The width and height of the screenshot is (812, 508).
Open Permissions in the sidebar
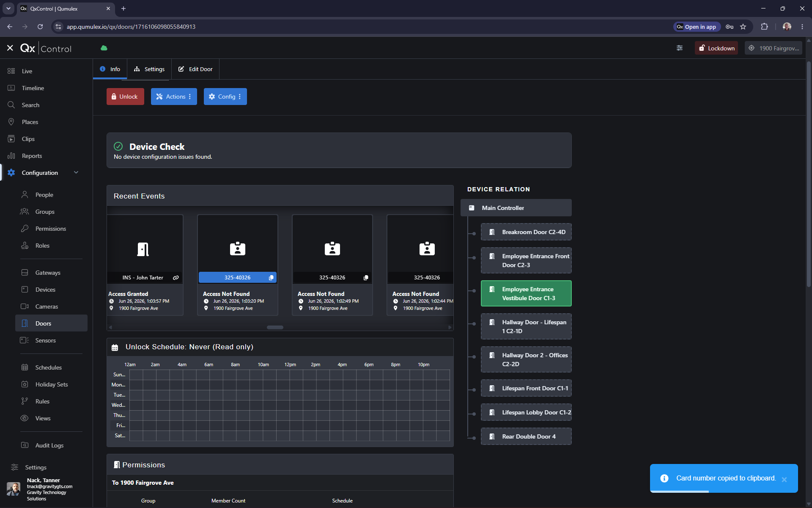tap(50, 229)
